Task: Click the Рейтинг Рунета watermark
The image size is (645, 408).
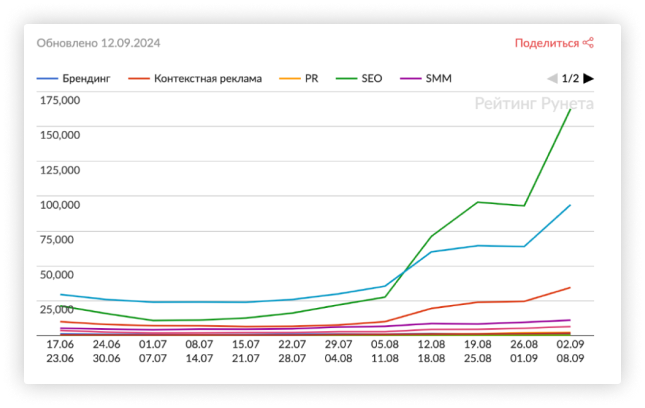Action: coord(534,103)
